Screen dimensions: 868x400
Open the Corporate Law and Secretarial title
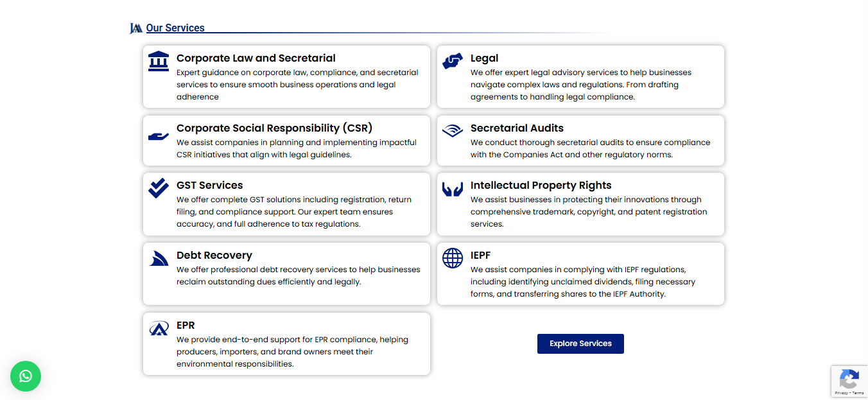click(x=256, y=58)
